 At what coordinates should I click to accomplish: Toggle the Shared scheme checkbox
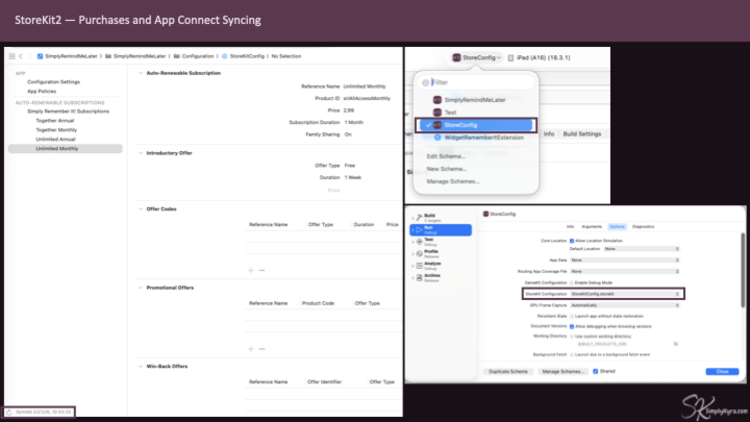(x=596, y=371)
